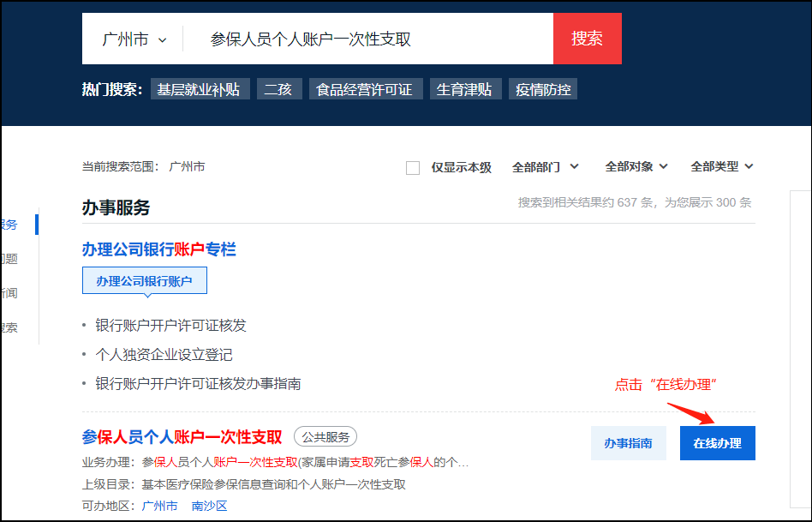Click the 办事指南 button
This screenshot has height=522, width=812.
click(628, 443)
